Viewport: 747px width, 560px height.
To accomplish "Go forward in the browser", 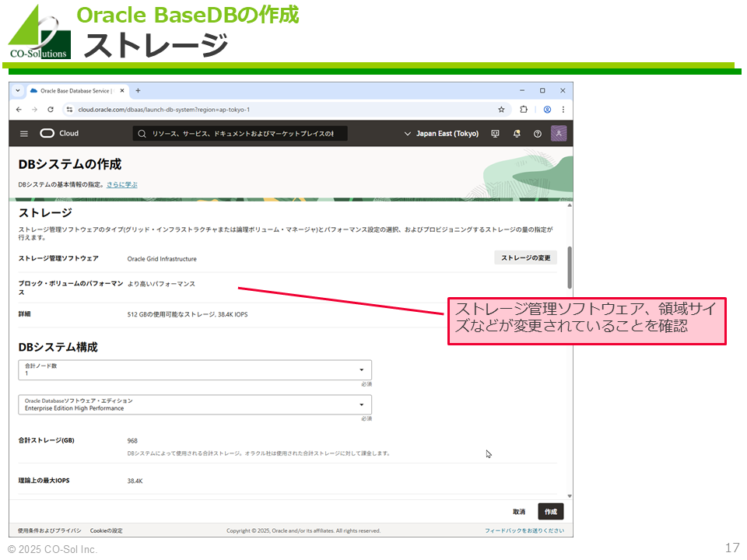I will pos(35,110).
